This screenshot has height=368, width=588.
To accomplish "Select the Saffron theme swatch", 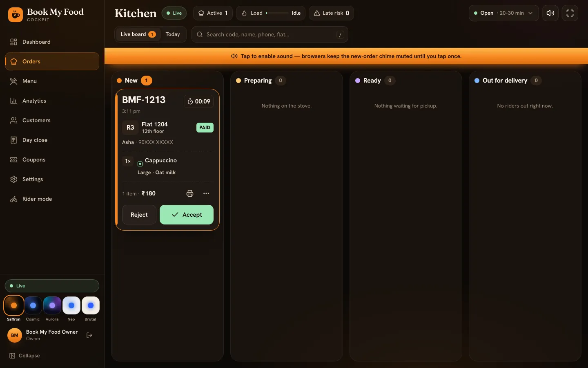I will [x=14, y=305].
